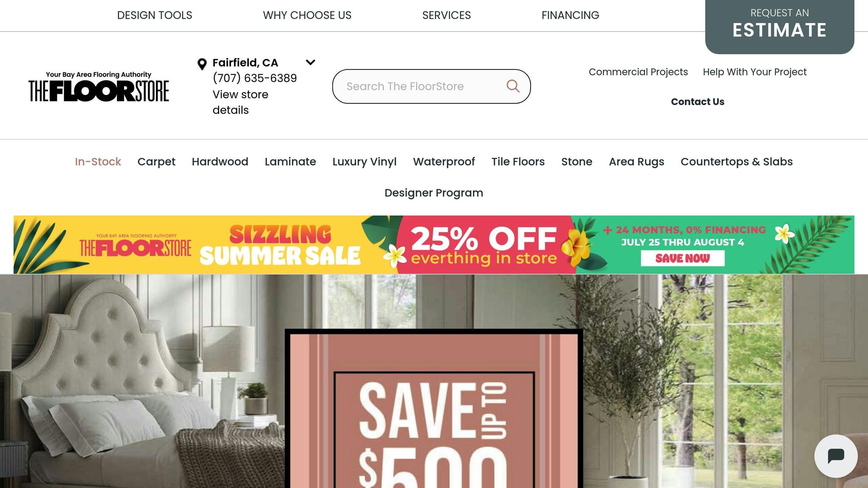Click the Save up to $500 promo image
Viewport: 868px width, 488px height.
pos(434,408)
